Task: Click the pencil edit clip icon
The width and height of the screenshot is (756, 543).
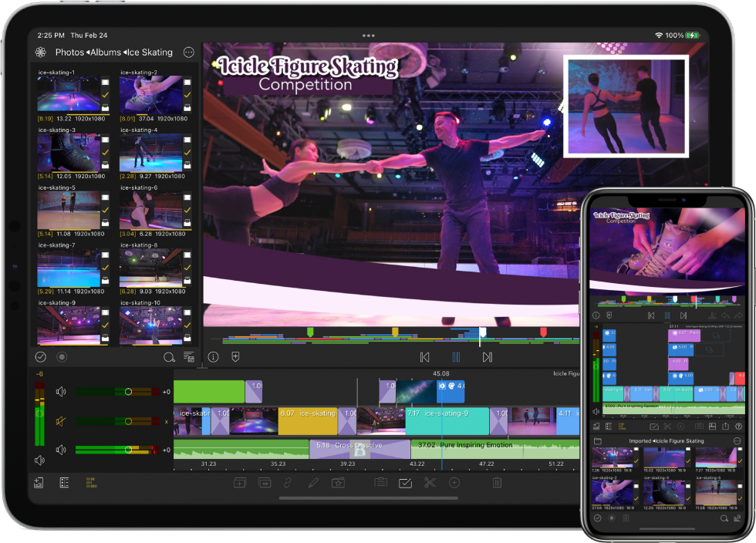Action: pos(313,483)
